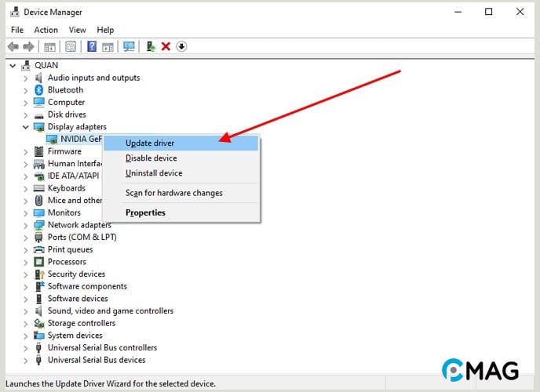
Task: Click Scan for hardware changes monitor icon
Action: coord(129,46)
